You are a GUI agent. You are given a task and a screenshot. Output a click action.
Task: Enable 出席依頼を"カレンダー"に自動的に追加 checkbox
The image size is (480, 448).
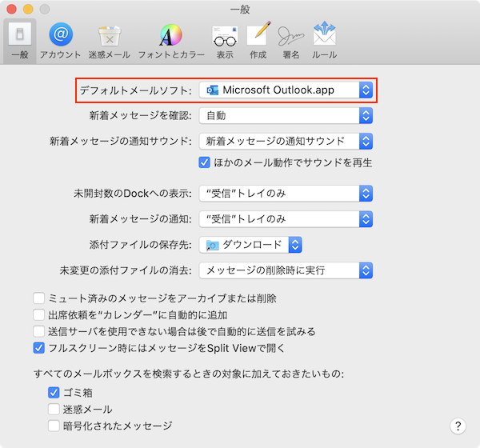pyautogui.click(x=39, y=314)
